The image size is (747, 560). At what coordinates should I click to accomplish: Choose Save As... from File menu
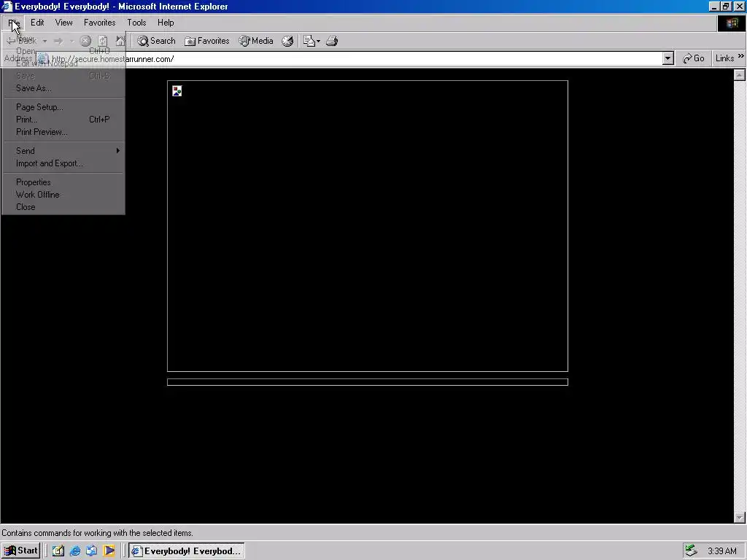(63, 88)
